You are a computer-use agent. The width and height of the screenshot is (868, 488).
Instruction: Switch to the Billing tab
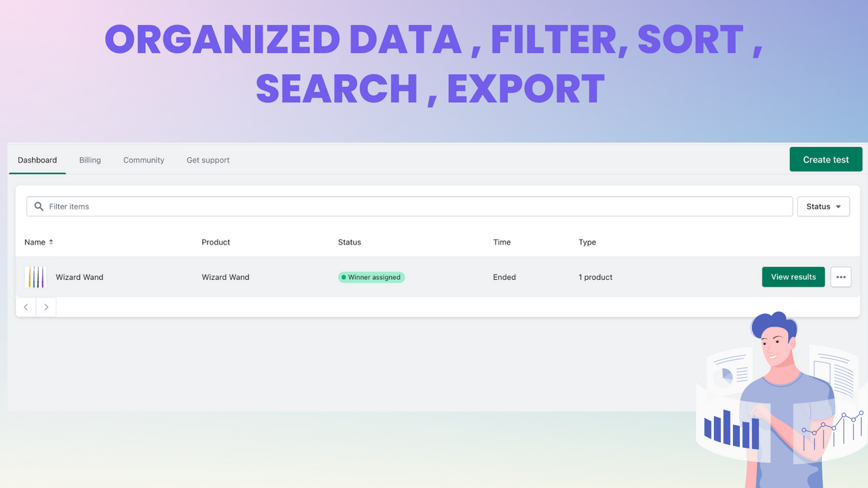tap(90, 160)
